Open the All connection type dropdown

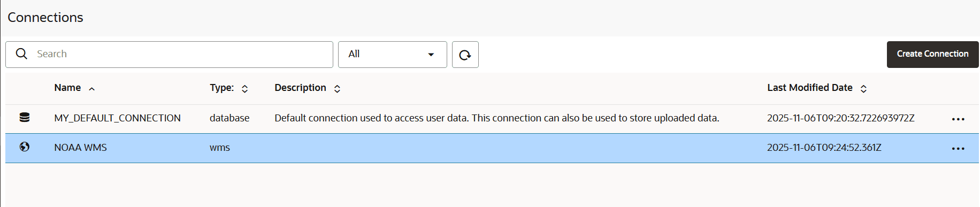392,55
